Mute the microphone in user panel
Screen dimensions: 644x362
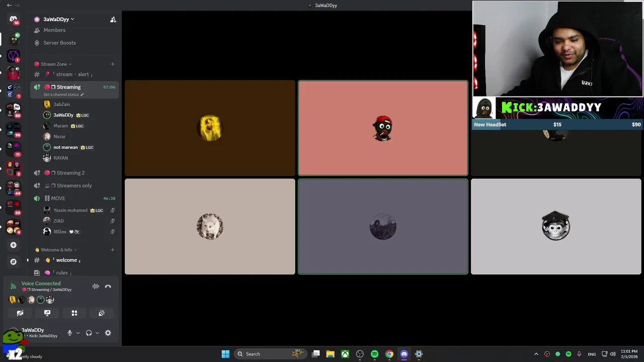70,333
